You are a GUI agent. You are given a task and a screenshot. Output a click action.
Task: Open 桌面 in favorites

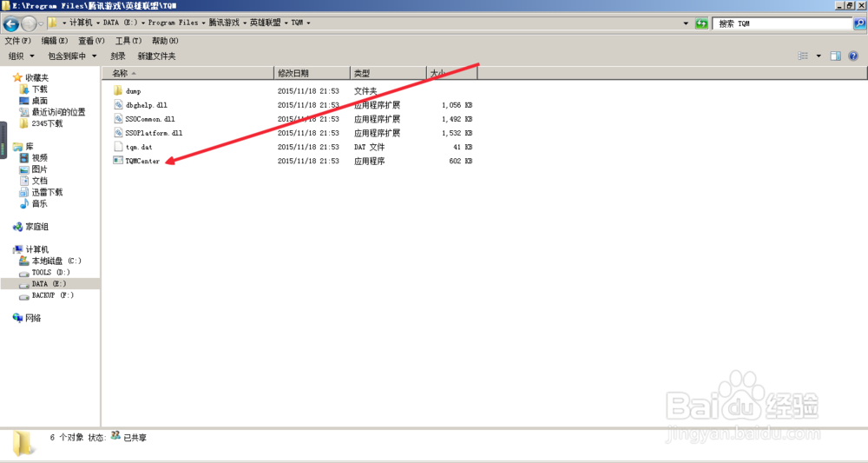pos(39,101)
